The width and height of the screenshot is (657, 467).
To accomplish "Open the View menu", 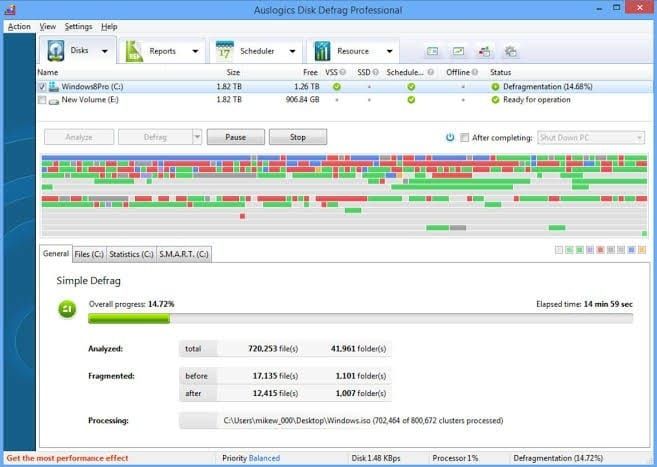I will [x=48, y=26].
